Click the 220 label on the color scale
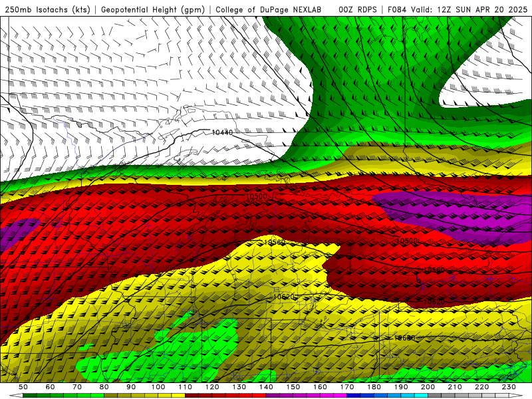532x399 pixels. click(x=481, y=387)
